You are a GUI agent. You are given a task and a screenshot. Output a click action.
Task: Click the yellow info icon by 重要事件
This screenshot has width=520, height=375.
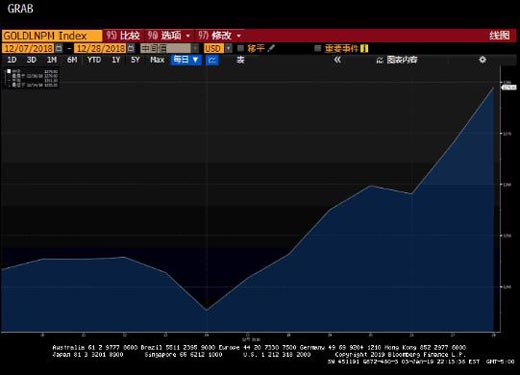(x=364, y=49)
